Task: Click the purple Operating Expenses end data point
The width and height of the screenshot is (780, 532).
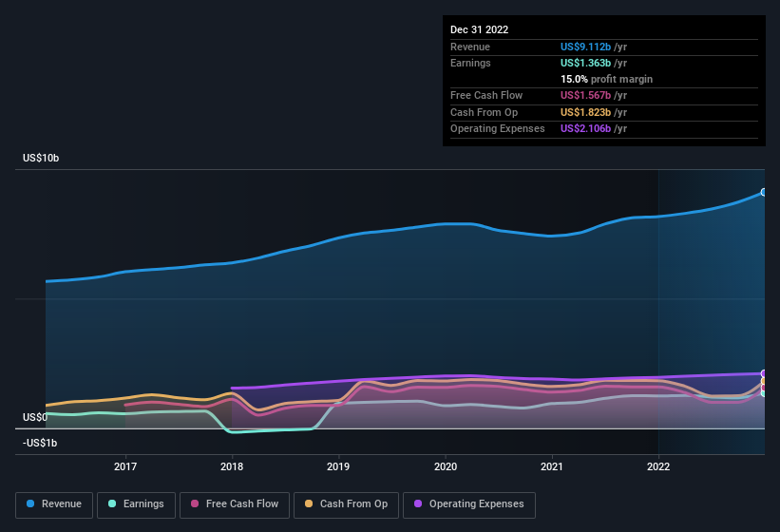Action: coord(764,373)
